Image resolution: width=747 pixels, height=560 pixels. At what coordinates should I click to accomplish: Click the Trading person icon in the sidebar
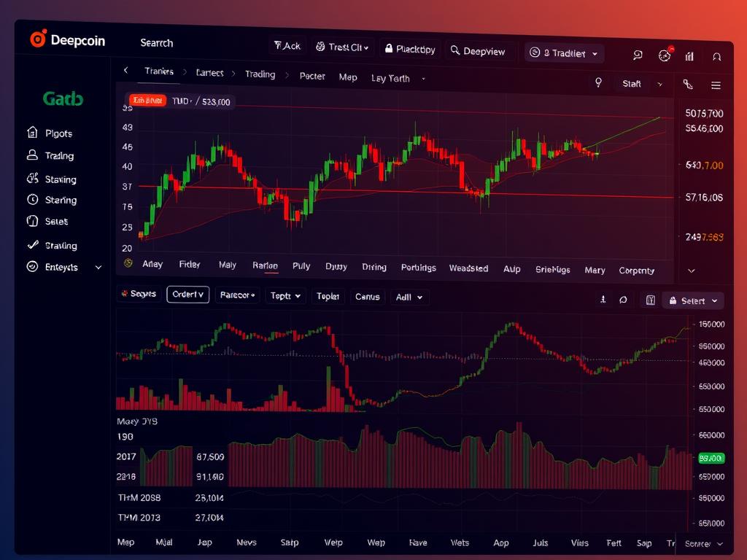coord(31,155)
